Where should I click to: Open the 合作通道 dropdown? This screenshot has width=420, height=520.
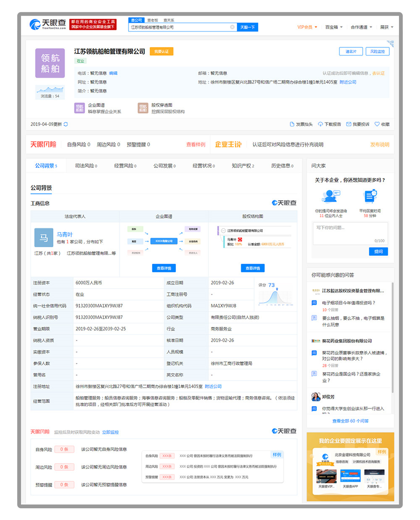(x=362, y=27)
